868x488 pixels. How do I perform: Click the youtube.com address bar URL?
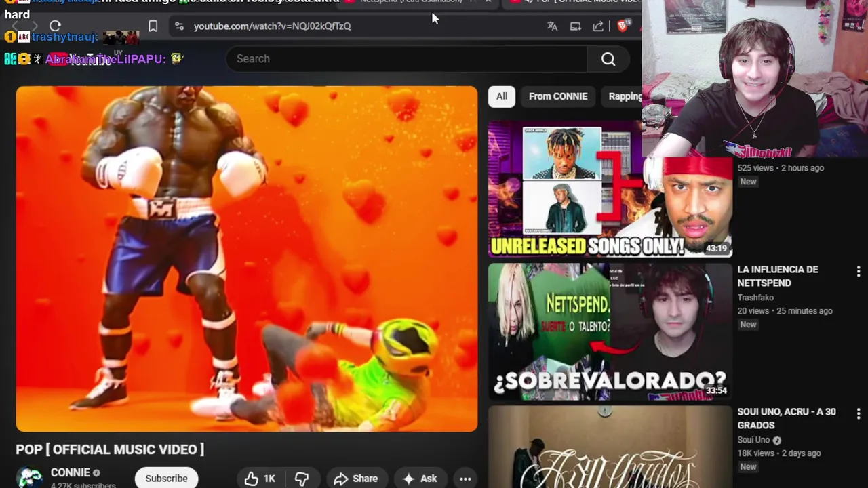pyautogui.click(x=273, y=26)
